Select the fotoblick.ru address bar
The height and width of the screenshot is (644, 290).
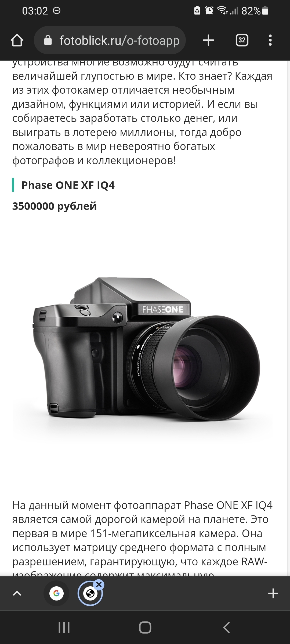[110, 40]
